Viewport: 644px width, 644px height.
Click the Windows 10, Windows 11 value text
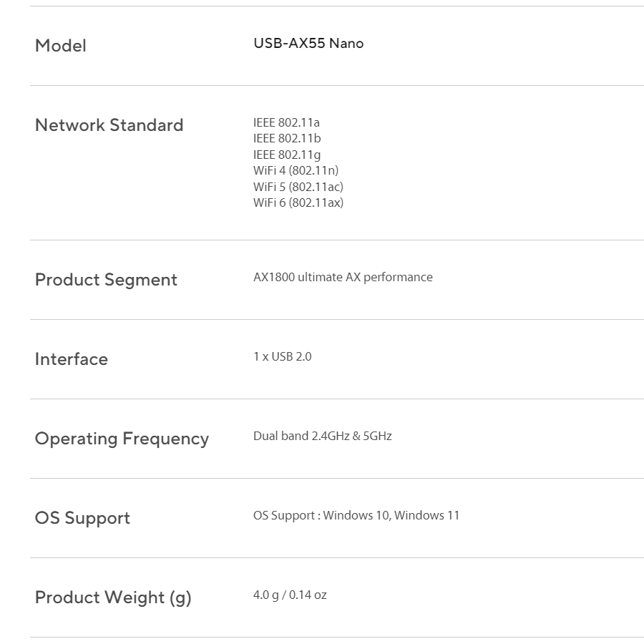coord(391,515)
